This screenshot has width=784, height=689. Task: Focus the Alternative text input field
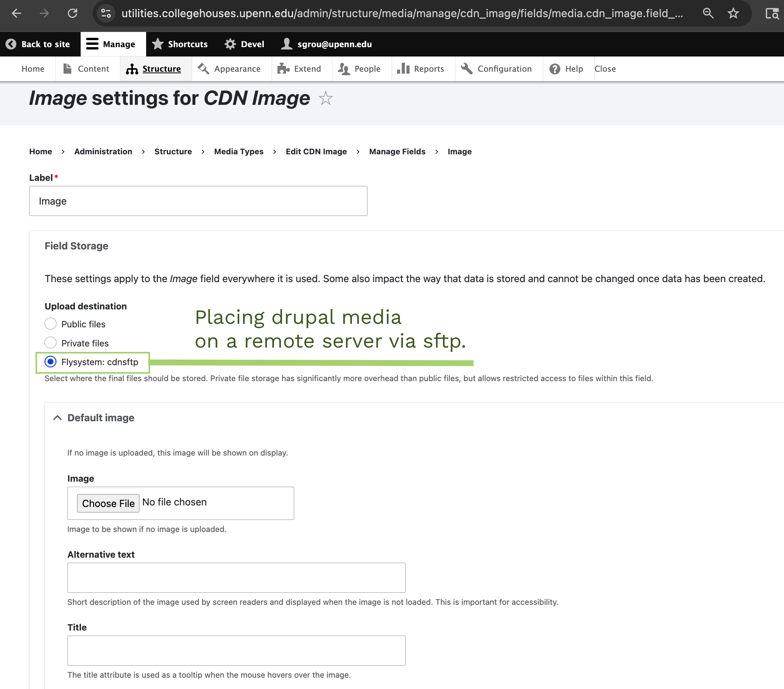[237, 578]
